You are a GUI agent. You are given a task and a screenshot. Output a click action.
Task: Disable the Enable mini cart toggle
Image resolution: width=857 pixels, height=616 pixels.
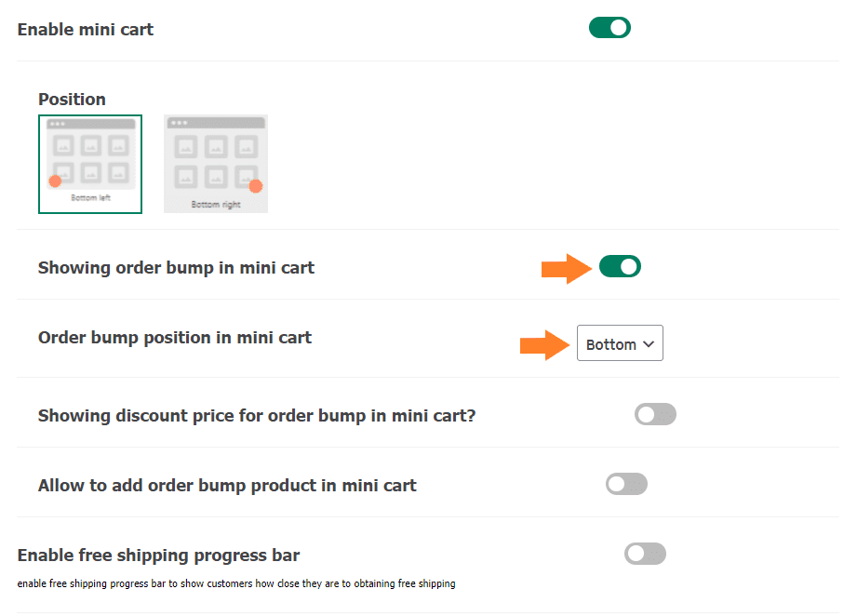click(609, 28)
